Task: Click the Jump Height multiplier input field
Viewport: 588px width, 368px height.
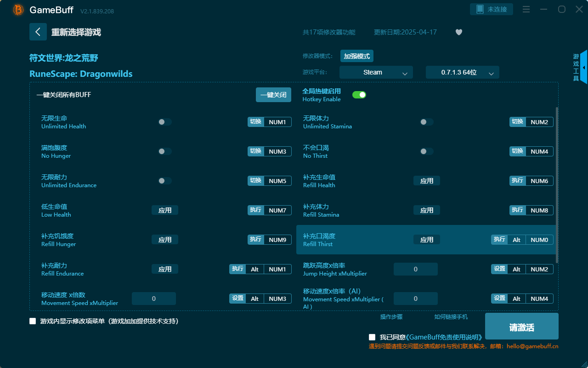Action: pos(415,269)
